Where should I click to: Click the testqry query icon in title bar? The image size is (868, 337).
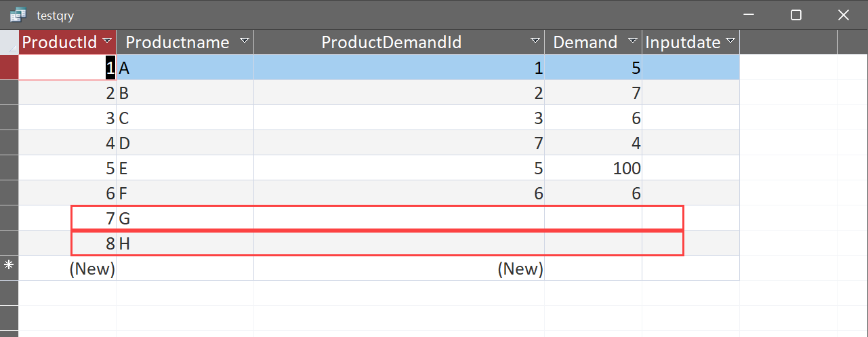[18, 15]
